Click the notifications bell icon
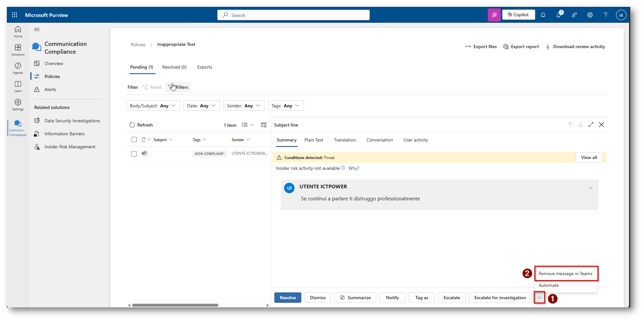644x321 pixels. point(543,15)
